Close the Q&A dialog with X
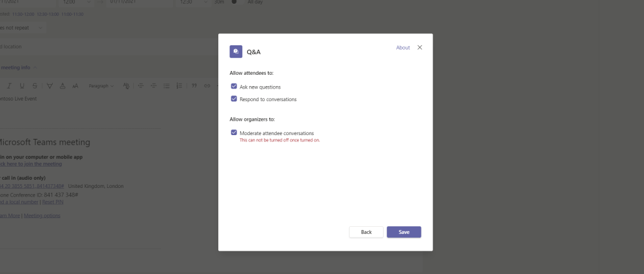 (x=420, y=48)
